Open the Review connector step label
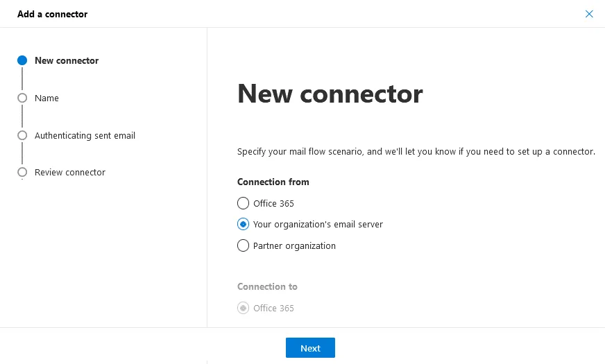 point(70,172)
